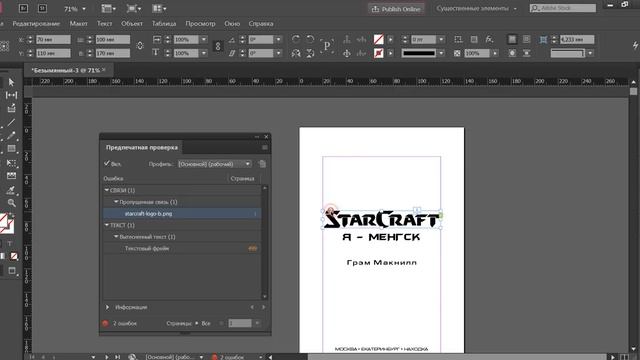Click the preflight globe icon in status bar
The width and height of the screenshot is (640, 360).
coord(132,357)
